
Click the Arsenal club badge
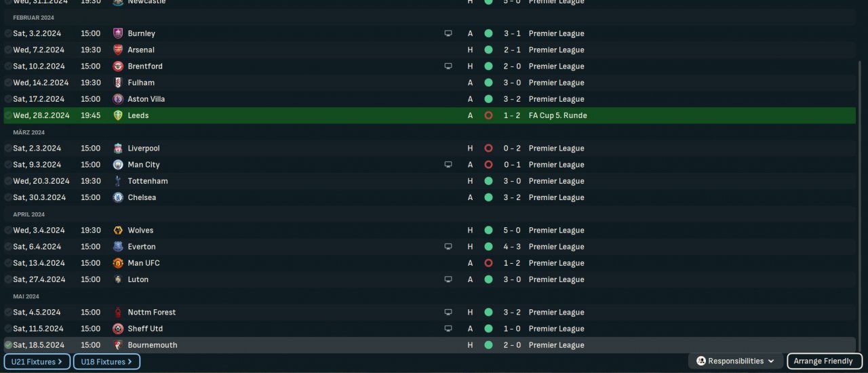tap(118, 50)
